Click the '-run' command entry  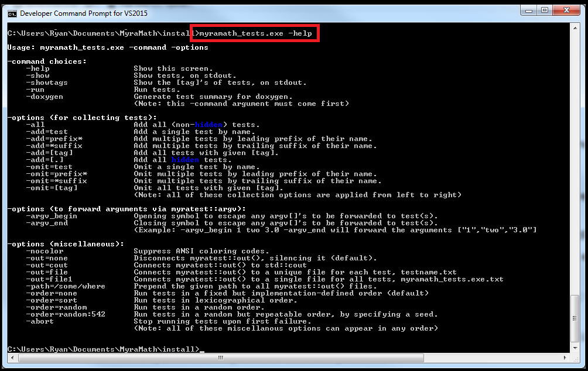point(35,90)
